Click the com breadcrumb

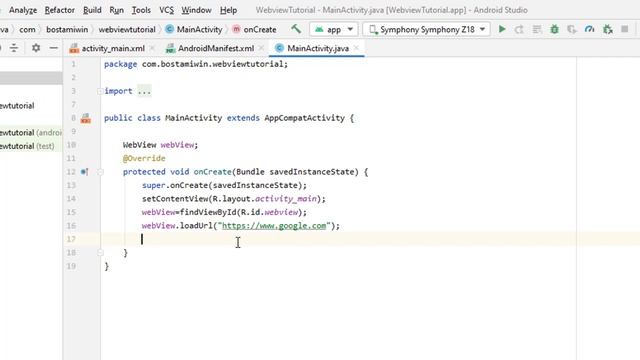tap(27, 29)
